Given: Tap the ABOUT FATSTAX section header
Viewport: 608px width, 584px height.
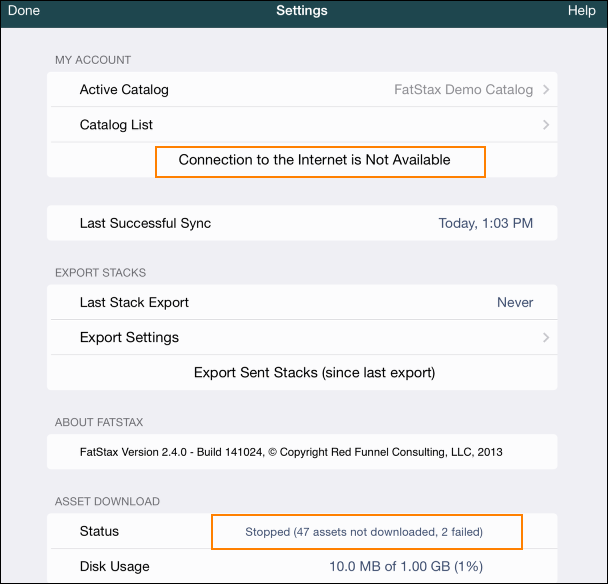Looking at the screenshot, I should (x=99, y=422).
